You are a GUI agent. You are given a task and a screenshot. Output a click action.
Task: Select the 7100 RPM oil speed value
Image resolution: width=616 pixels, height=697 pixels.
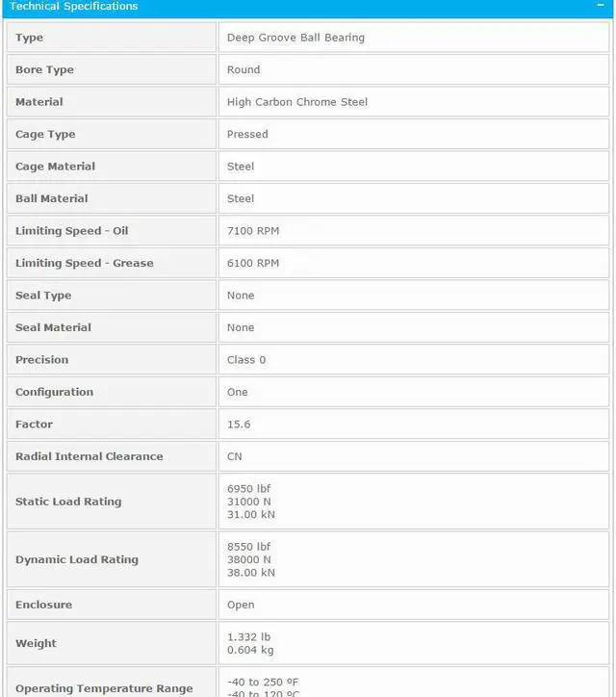pos(253,231)
